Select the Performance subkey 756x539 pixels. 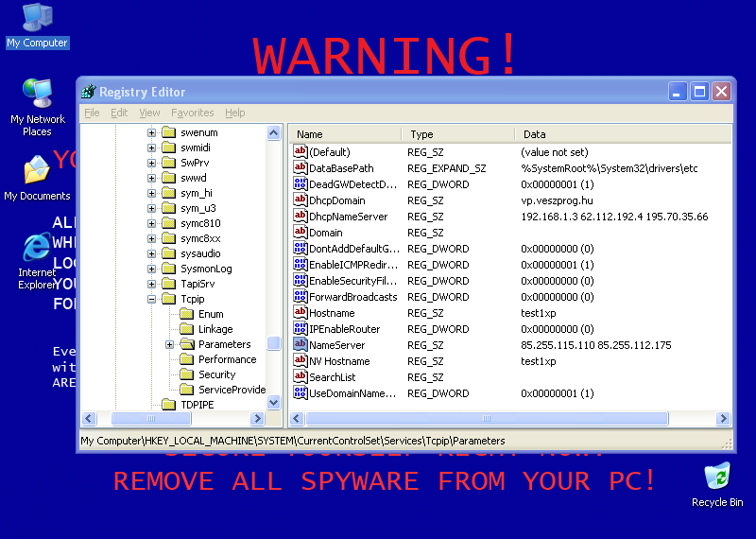(227, 359)
